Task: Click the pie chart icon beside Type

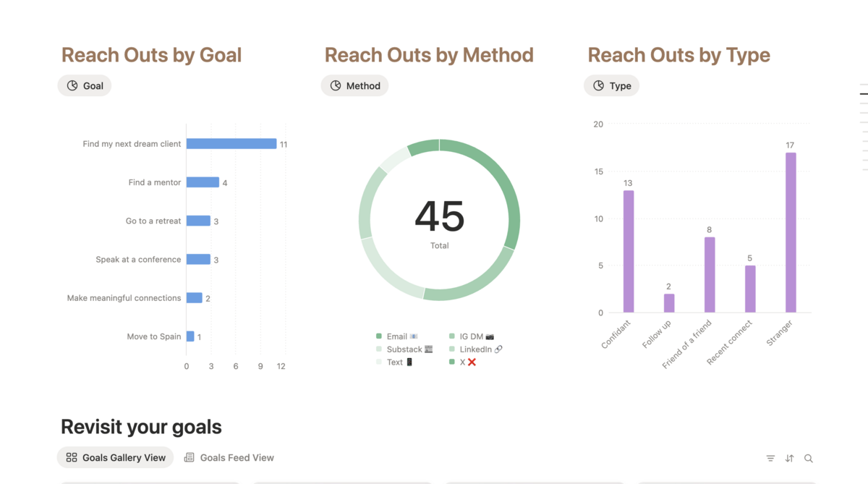Action: [x=598, y=85]
